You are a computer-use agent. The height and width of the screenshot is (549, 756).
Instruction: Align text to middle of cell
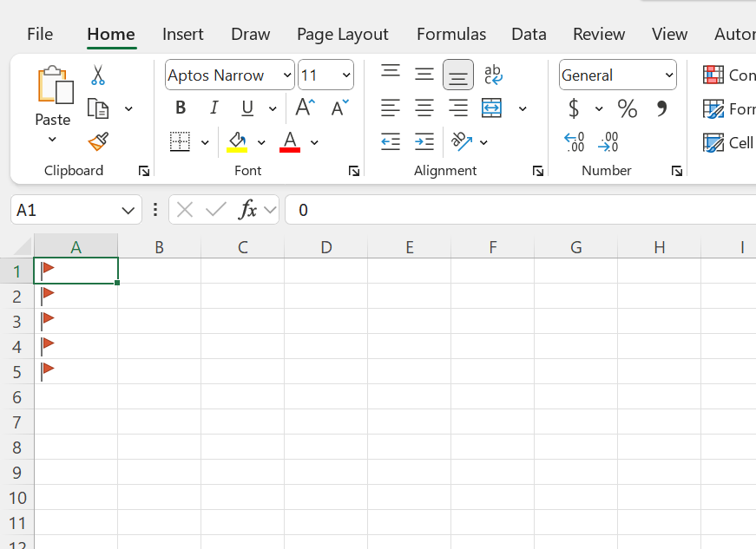point(424,75)
